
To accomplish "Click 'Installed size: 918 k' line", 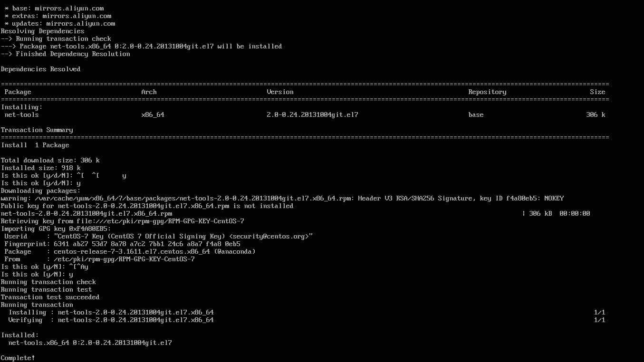I will point(41,168).
